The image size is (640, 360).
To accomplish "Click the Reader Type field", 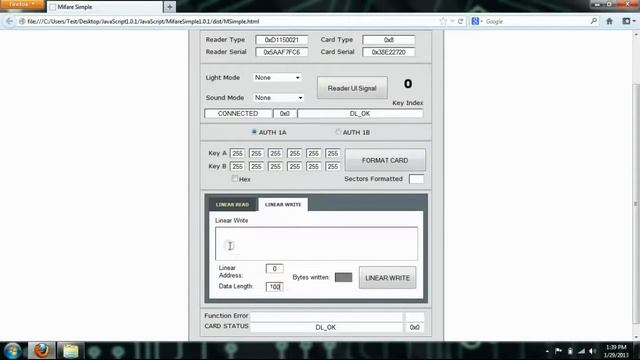I will point(282,40).
